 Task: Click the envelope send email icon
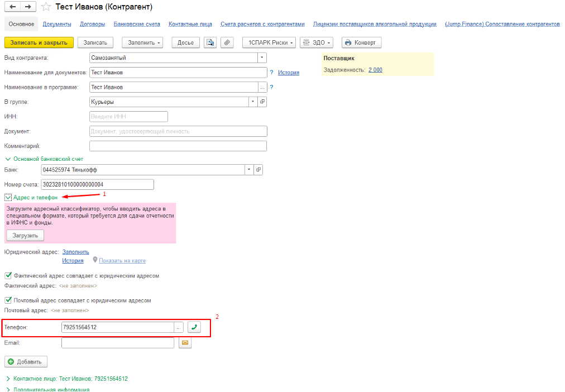coord(185,343)
